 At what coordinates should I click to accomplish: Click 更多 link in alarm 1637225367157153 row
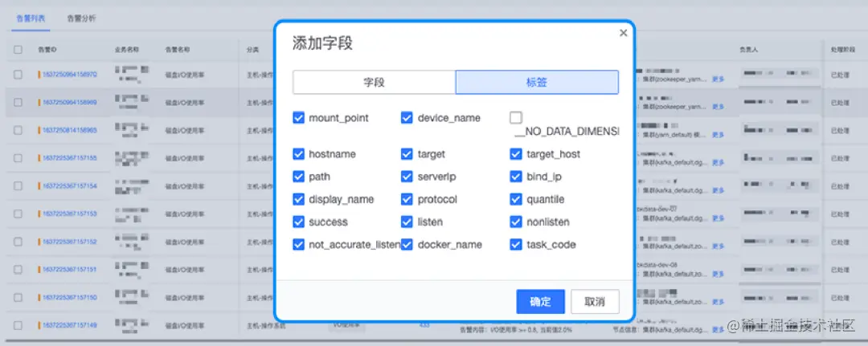(718, 218)
